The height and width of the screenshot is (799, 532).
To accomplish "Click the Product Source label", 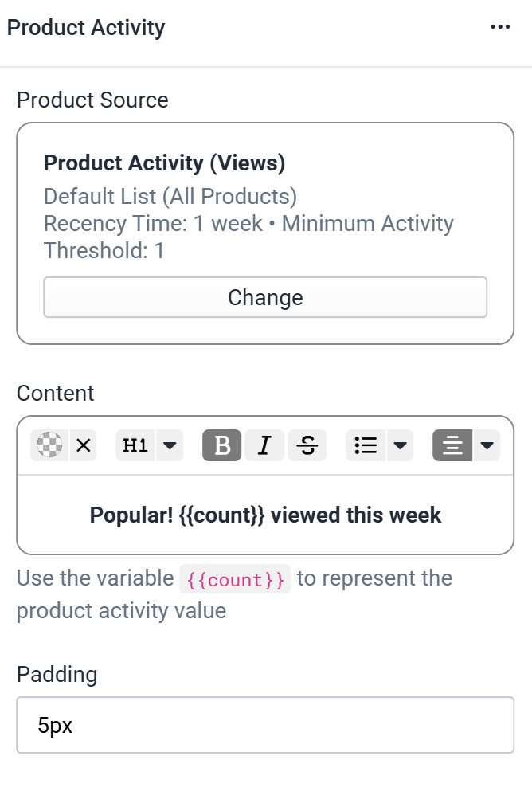I will (92, 100).
